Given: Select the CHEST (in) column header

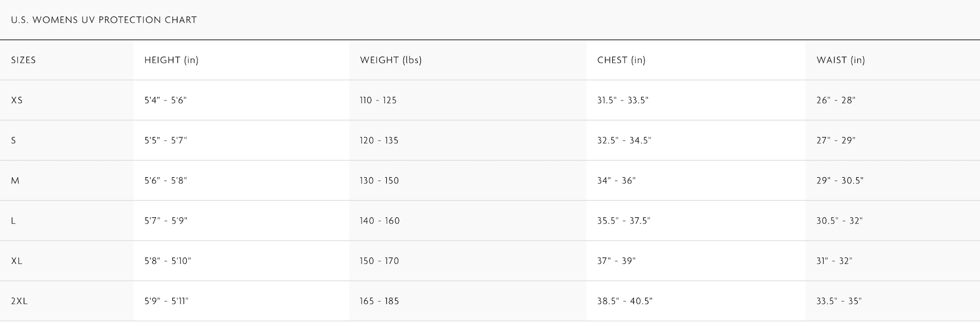Looking at the screenshot, I should (x=621, y=60).
